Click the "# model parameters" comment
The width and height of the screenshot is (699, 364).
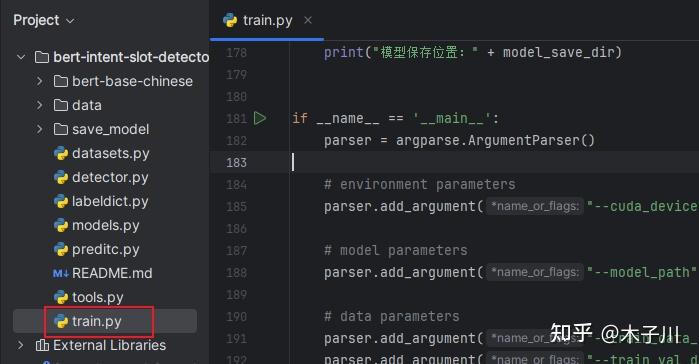tap(396, 250)
